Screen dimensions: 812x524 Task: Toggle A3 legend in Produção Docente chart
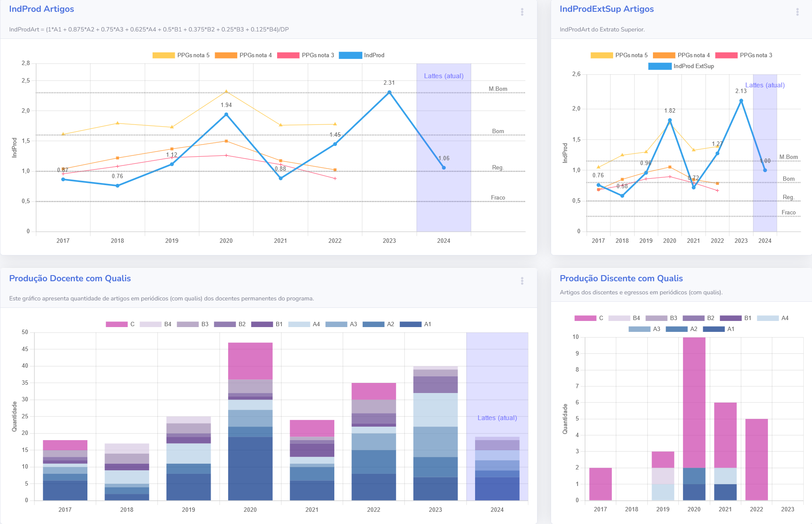coord(341,324)
